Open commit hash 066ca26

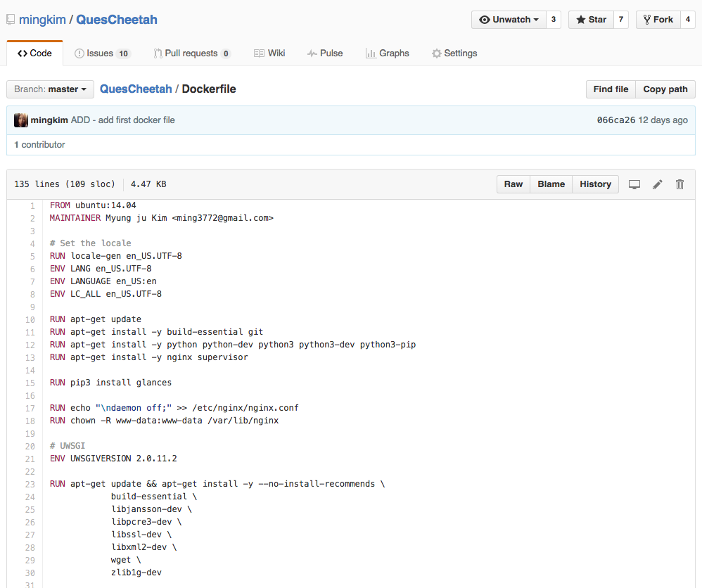[x=616, y=120]
